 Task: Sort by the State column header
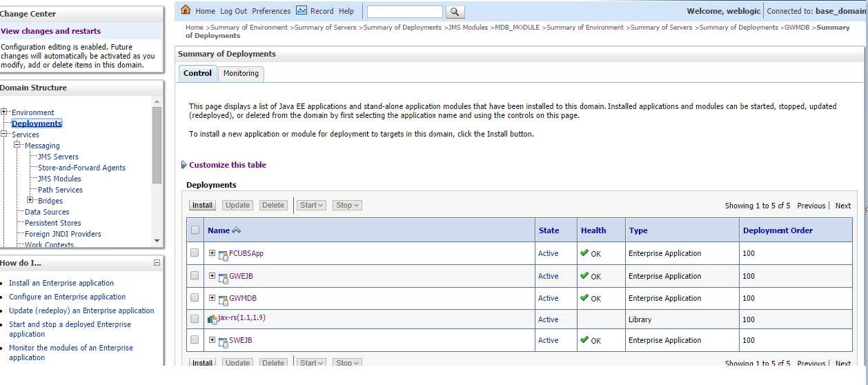click(549, 230)
